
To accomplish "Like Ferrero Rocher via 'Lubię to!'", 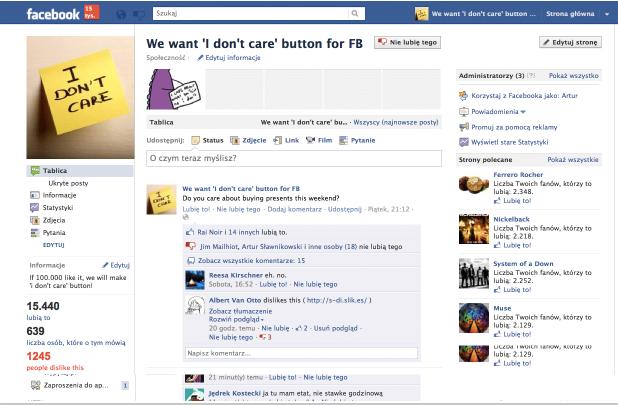I will click(517, 201).
